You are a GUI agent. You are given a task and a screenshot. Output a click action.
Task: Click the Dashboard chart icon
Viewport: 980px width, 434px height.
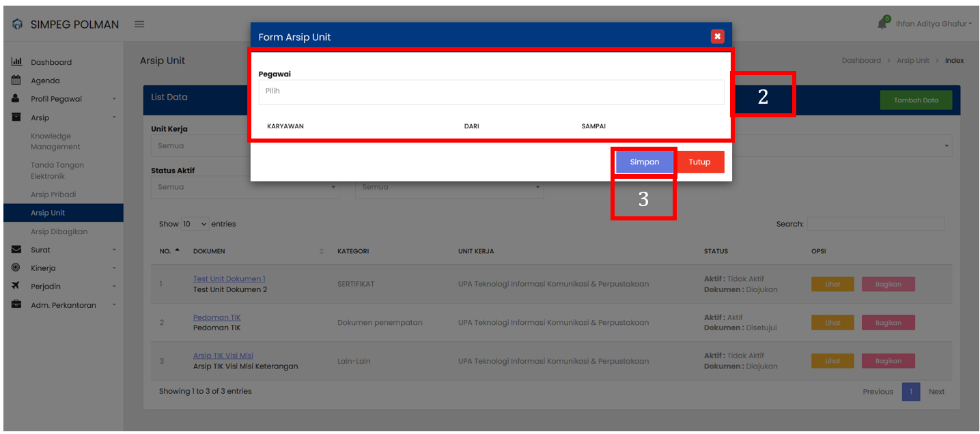[x=16, y=62]
